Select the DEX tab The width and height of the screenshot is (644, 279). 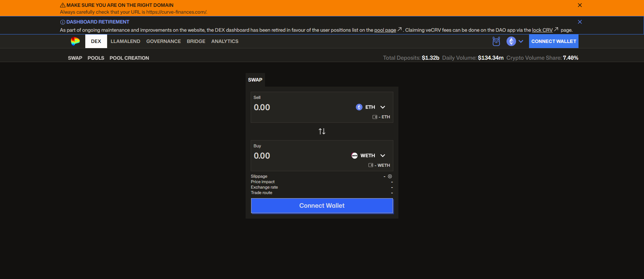96,41
